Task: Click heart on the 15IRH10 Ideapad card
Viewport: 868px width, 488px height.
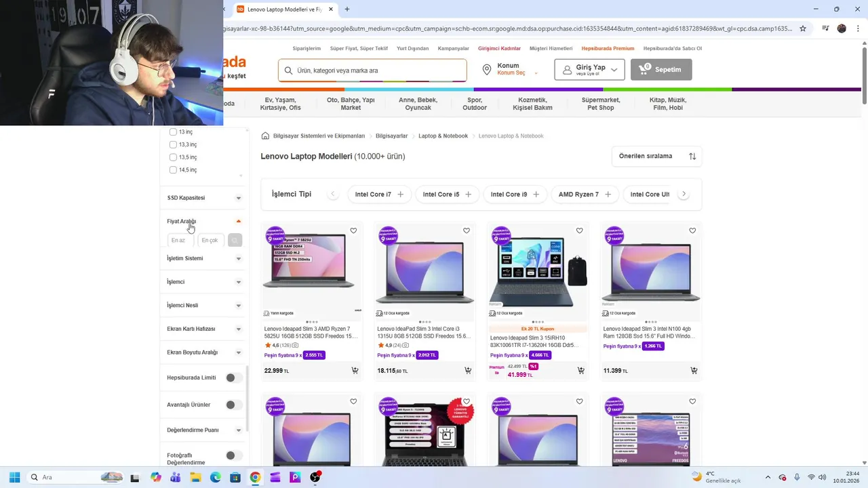Action: (x=580, y=230)
